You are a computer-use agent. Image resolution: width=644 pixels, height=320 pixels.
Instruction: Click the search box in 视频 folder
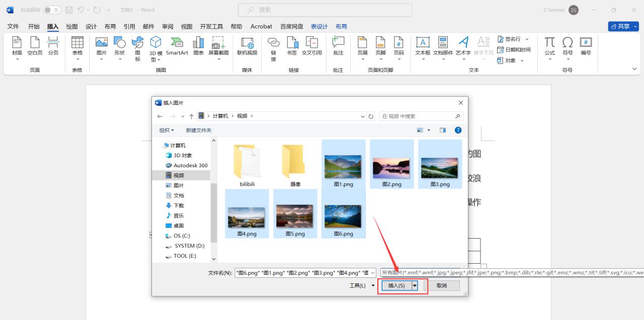click(421, 116)
